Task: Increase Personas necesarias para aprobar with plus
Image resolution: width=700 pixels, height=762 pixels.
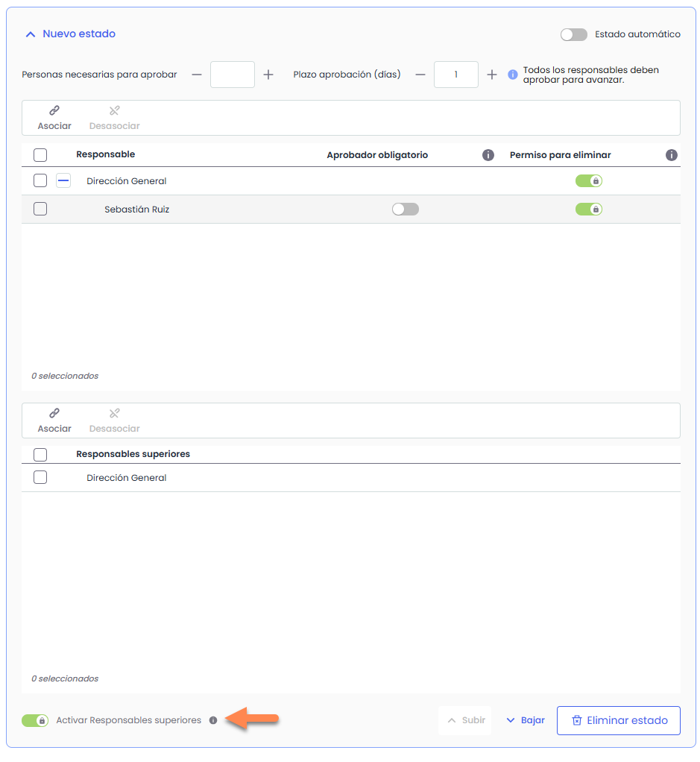Action: pyautogui.click(x=268, y=75)
